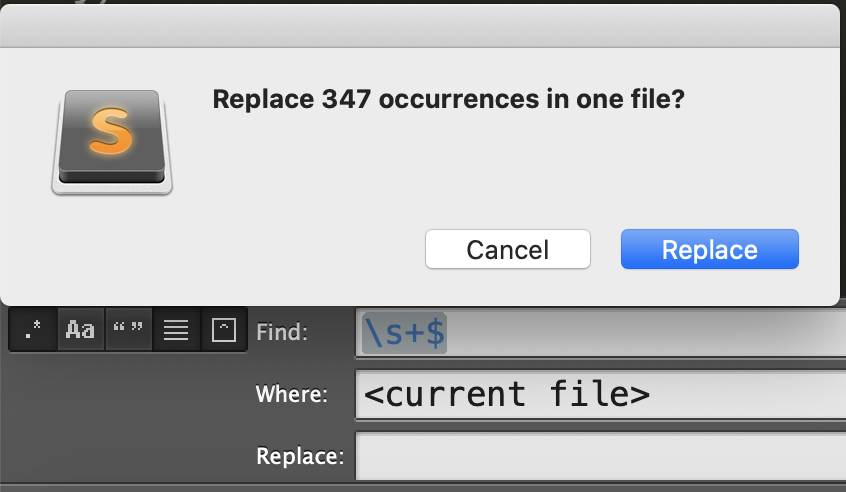
Task: Cancel the replace confirmation dialog
Action: tap(508, 249)
